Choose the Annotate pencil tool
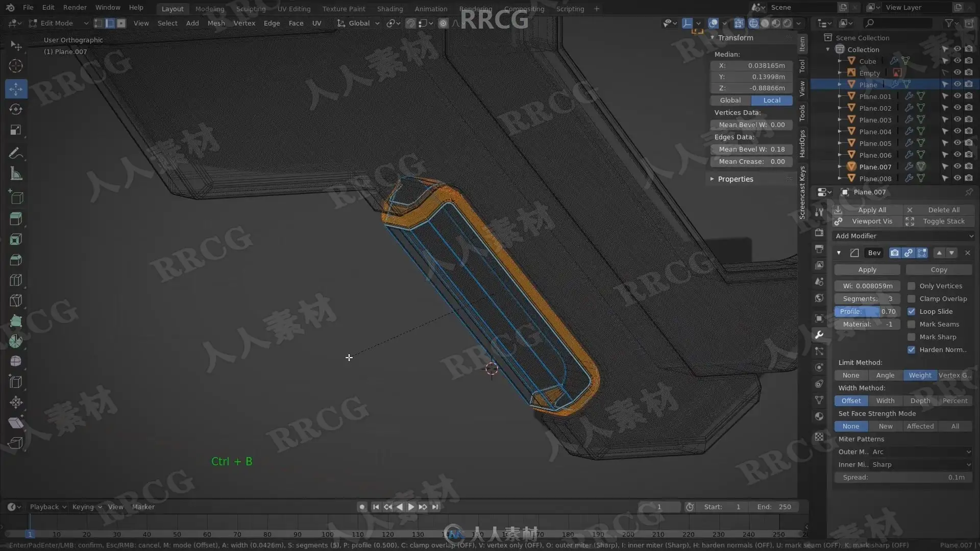 pyautogui.click(x=16, y=153)
